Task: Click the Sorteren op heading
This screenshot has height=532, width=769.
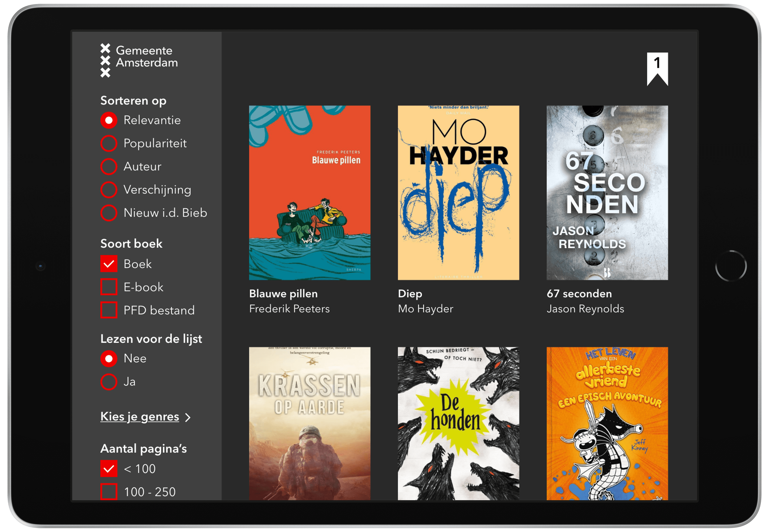Action: point(133,101)
